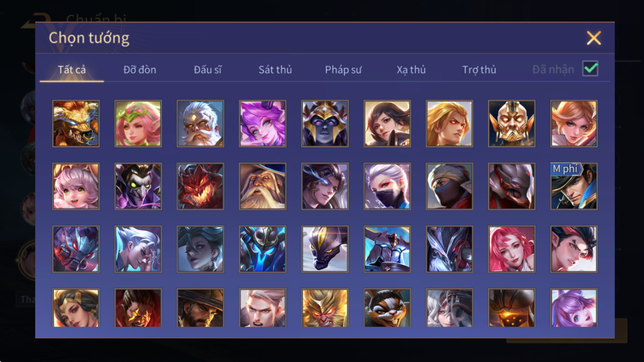The width and height of the screenshot is (644, 362).
Task: Choose the masked silver-haired ninja girl
Action: 387,186
